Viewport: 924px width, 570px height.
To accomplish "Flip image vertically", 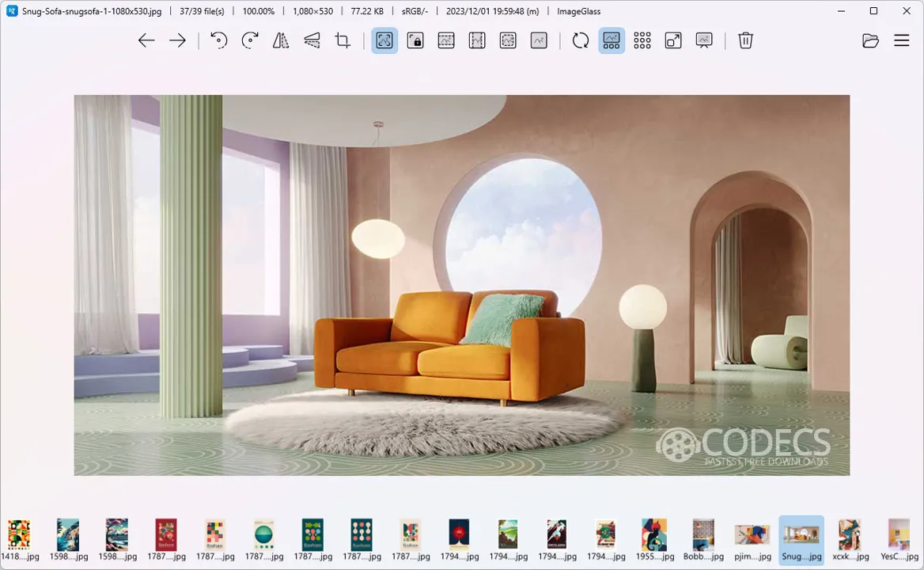I will [x=312, y=40].
